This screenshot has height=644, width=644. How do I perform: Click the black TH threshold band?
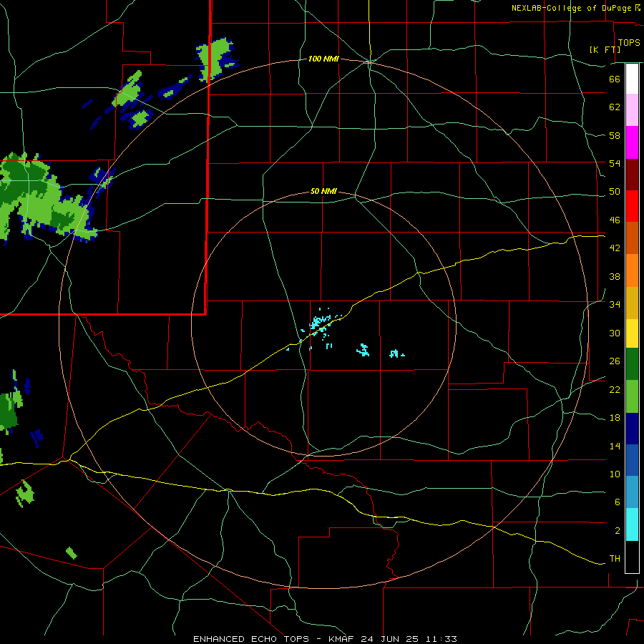point(632,557)
